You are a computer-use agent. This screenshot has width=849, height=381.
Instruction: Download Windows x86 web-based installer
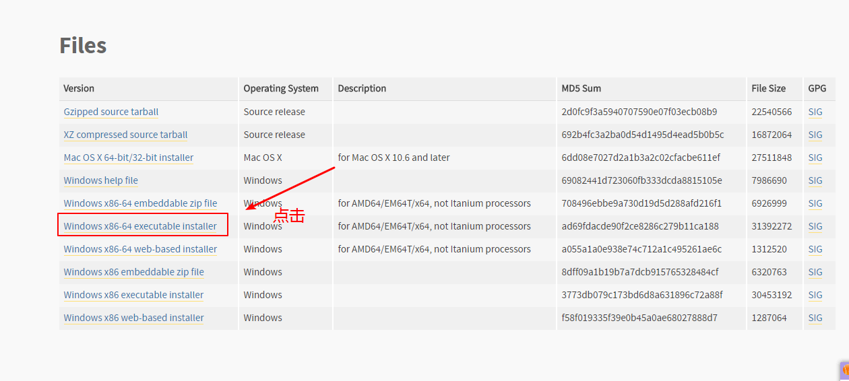point(134,318)
